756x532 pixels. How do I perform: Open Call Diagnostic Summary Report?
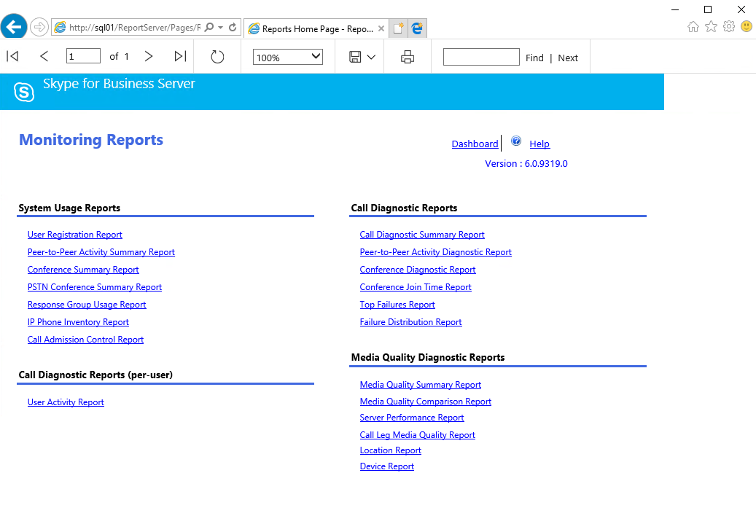coord(422,235)
